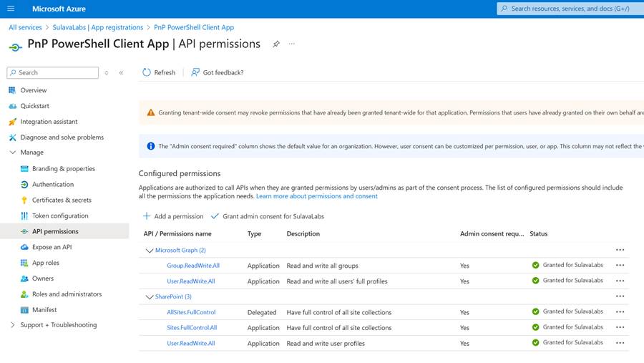Open Integration assistant rocket icon
Viewport: 644px width, 363px height.
(12, 122)
